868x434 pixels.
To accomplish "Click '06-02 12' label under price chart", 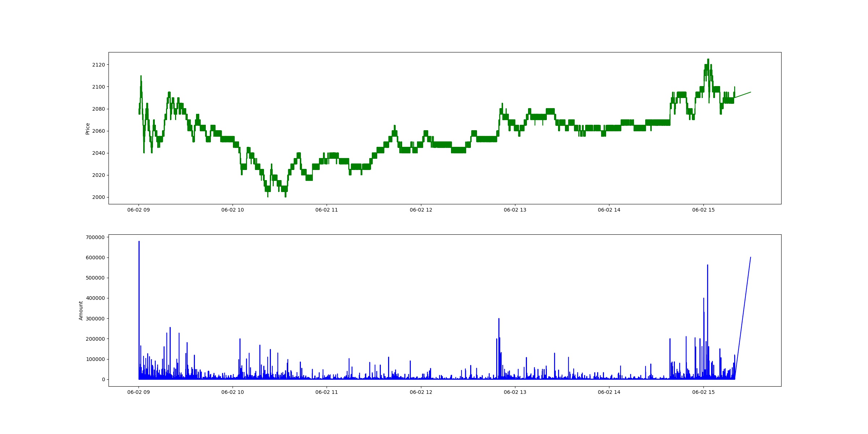I will coord(421,210).
